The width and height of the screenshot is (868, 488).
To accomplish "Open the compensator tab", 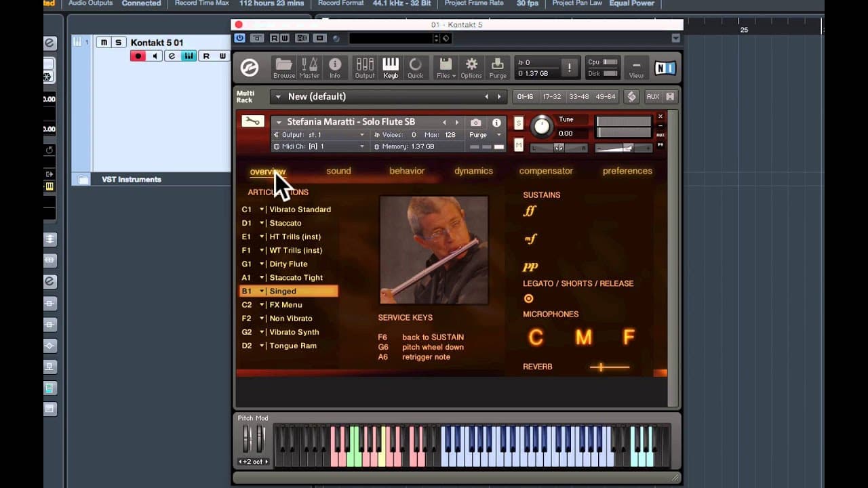I will coord(546,171).
